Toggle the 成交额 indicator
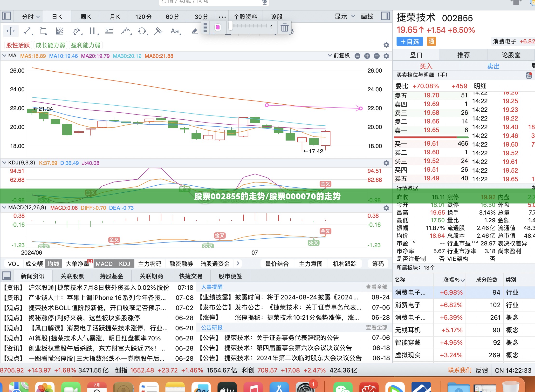 pyautogui.click(x=34, y=264)
